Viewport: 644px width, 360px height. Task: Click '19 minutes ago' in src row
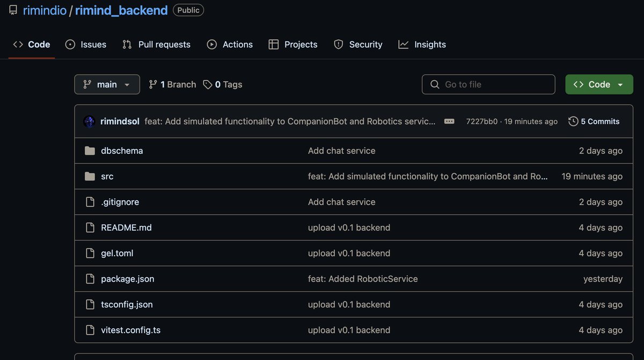[x=592, y=176]
